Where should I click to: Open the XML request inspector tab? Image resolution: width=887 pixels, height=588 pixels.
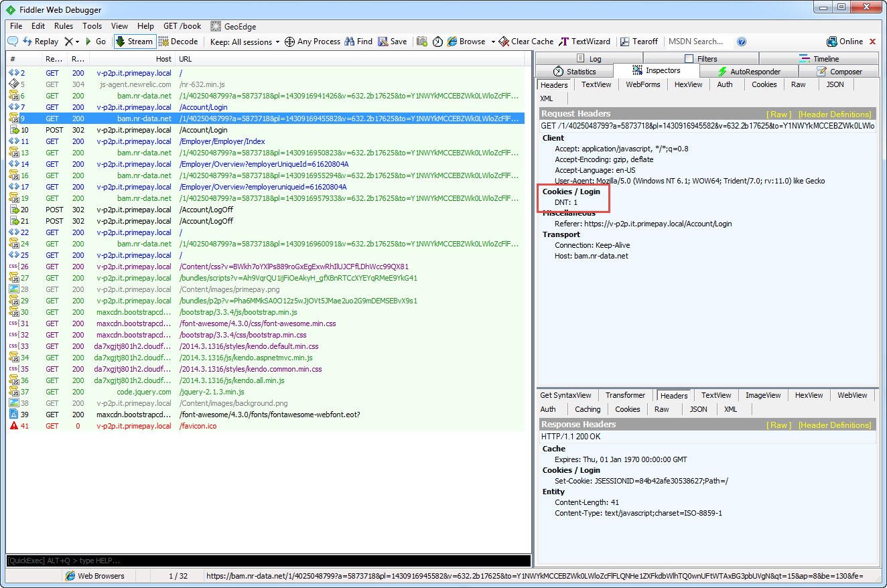(x=547, y=99)
